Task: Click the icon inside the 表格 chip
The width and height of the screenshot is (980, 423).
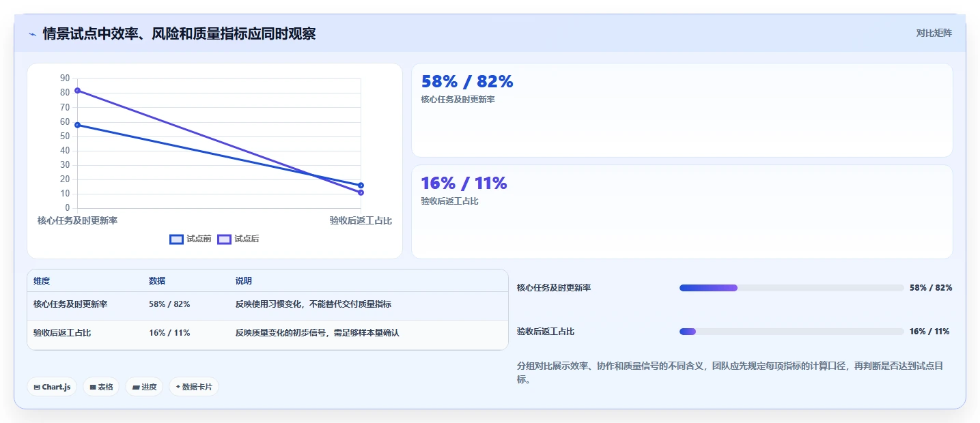Action: [93, 388]
